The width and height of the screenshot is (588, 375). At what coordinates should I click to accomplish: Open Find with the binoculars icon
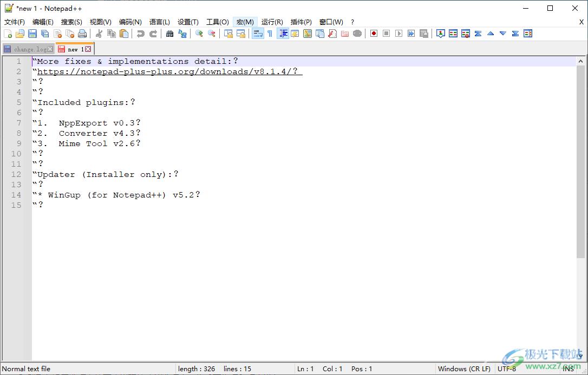pos(169,34)
